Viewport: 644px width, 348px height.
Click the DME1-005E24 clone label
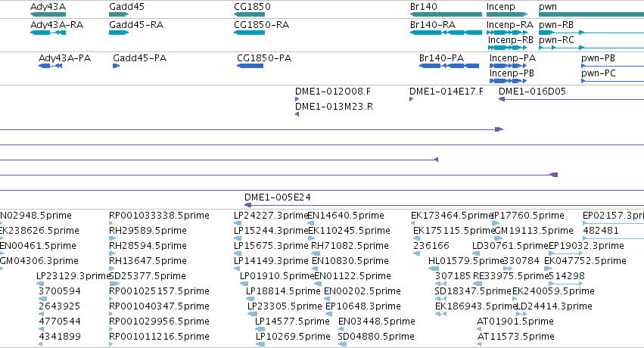[x=278, y=197]
